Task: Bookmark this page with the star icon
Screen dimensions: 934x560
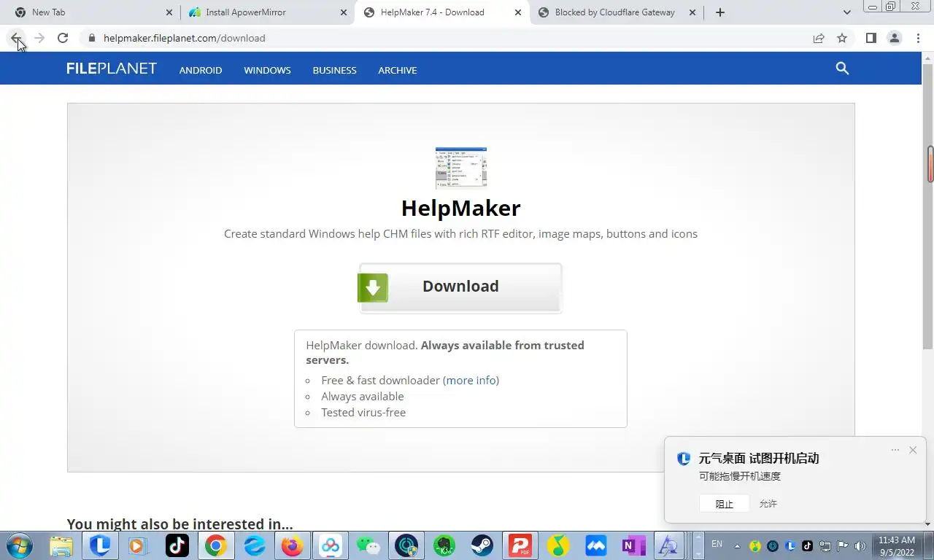Action: (842, 38)
